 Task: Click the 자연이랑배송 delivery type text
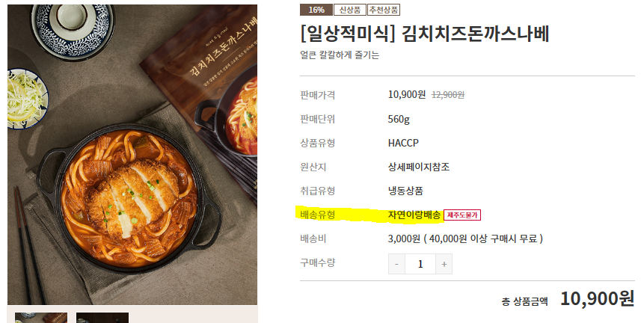point(414,215)
